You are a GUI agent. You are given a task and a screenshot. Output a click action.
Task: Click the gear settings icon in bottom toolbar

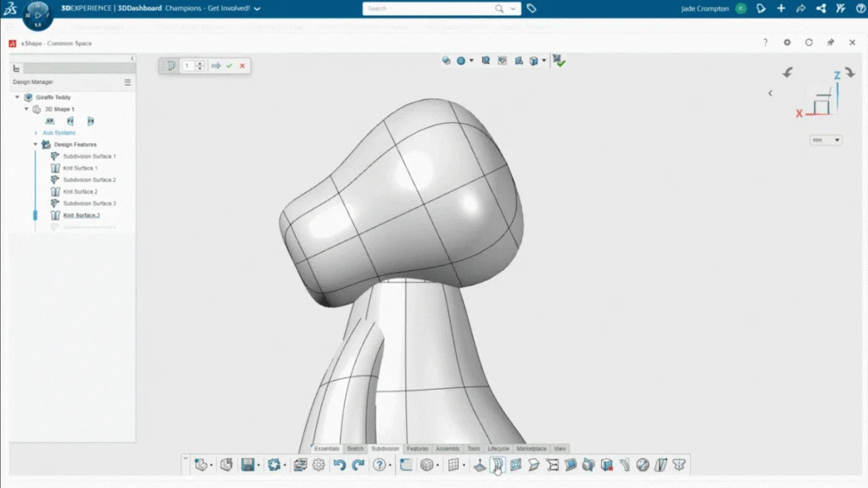(319, 465)
